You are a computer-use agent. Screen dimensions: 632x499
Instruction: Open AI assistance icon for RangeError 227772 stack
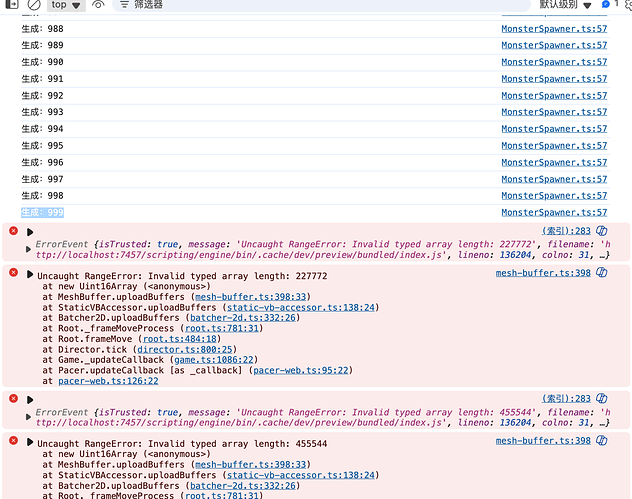602,272
